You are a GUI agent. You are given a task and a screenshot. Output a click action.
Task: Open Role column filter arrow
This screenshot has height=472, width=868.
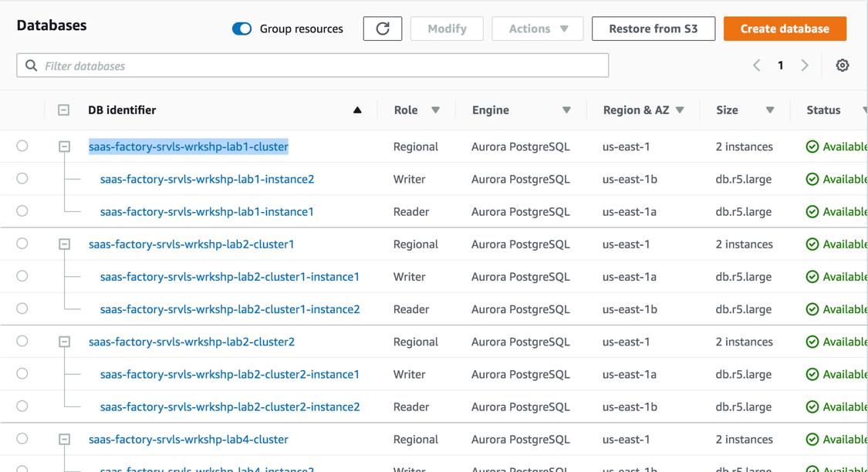(436, 110)
